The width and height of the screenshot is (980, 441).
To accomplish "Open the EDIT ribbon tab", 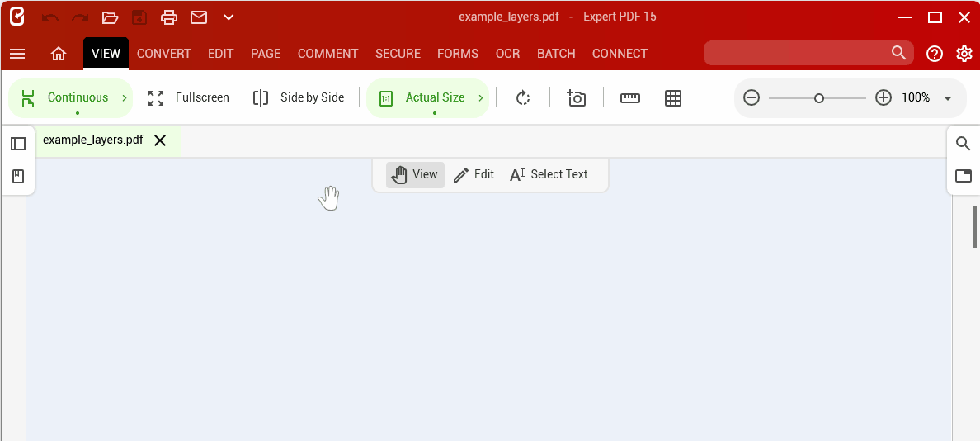I will [x=220, y=54].
